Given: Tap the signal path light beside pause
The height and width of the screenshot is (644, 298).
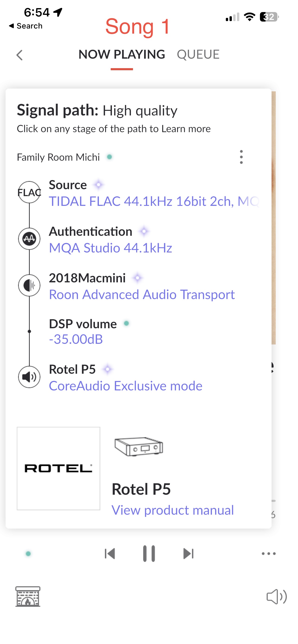Looking at the screenshot, I should click(28, 554).
